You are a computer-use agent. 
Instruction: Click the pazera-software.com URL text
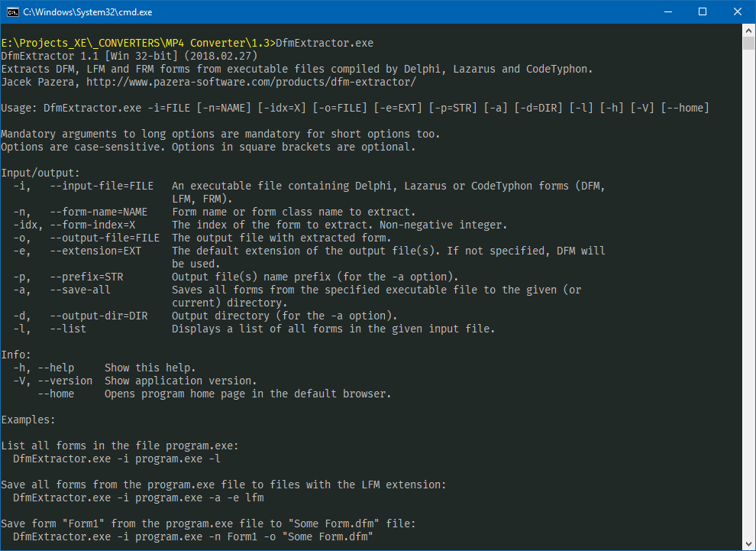click(250, 82)
